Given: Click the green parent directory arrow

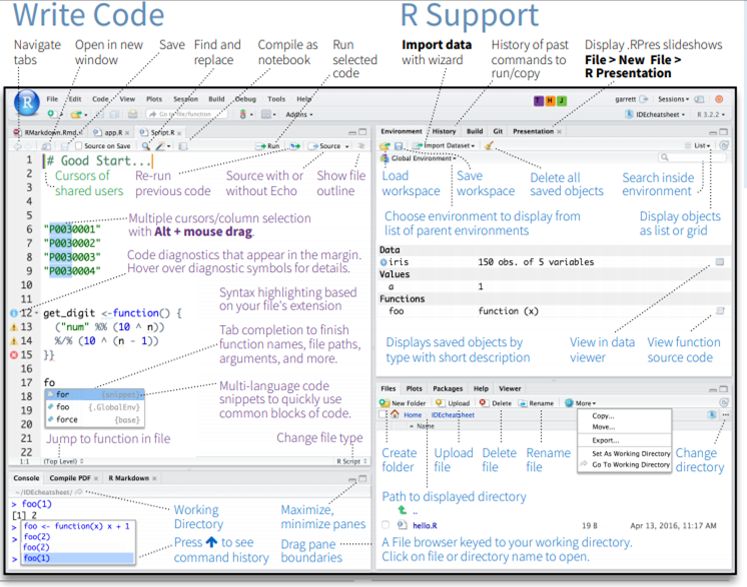Looking at the screenshot, I should [x=403, y=510].
